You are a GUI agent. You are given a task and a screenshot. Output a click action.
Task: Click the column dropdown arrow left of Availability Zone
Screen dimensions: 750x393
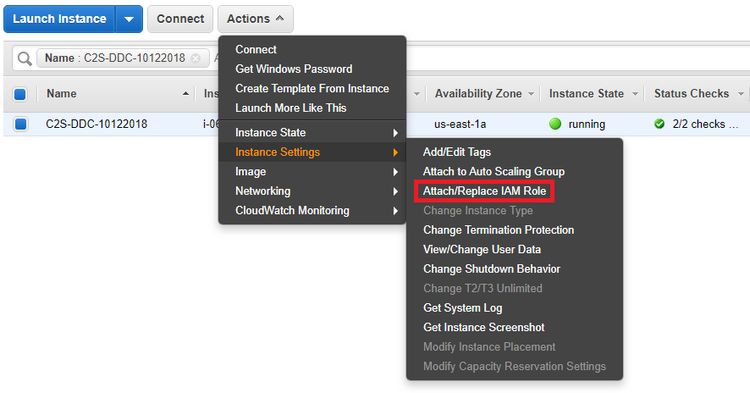pos(417,94)
